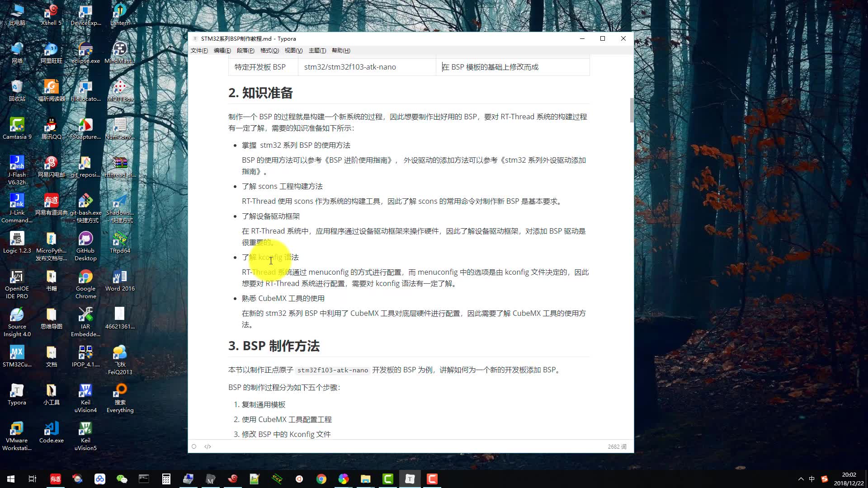Open the 主题(T) menu
This screenshot has width=868, height=488.
pyautogui.click(x=317, y=51)
